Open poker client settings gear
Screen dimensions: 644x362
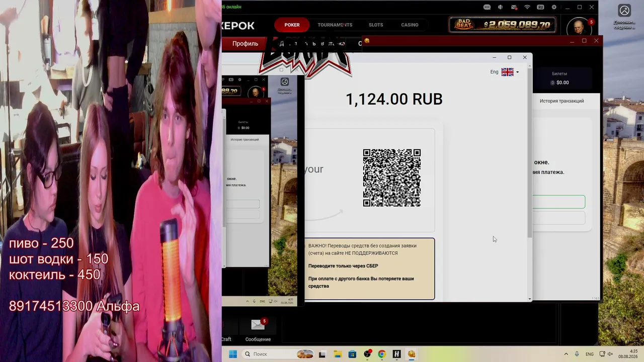pos(554,7)
